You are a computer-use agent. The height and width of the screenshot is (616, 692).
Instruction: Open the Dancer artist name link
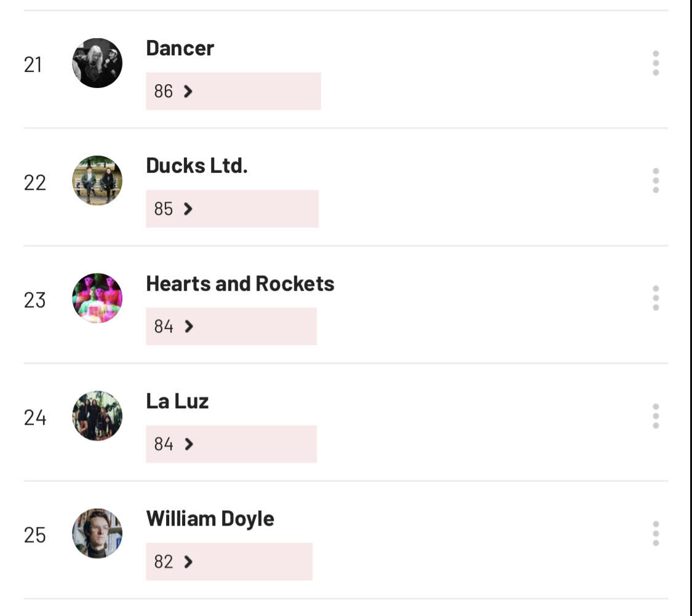(x=180, y=49)
